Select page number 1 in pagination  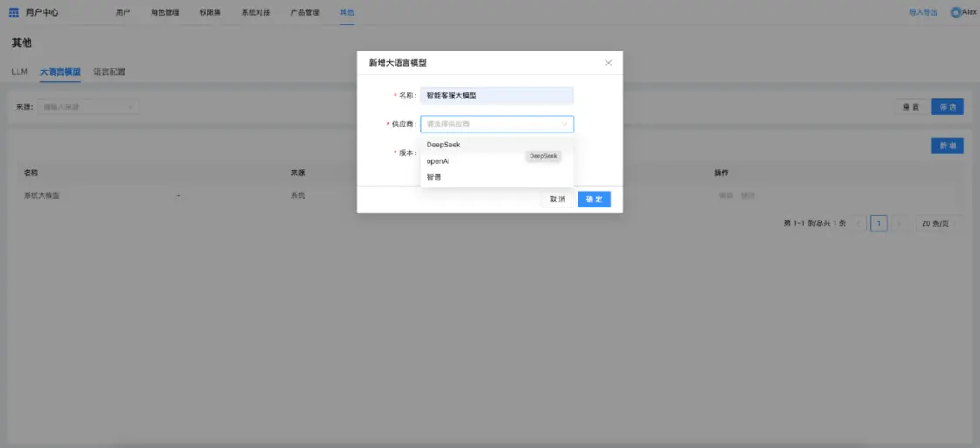(879, 224)
